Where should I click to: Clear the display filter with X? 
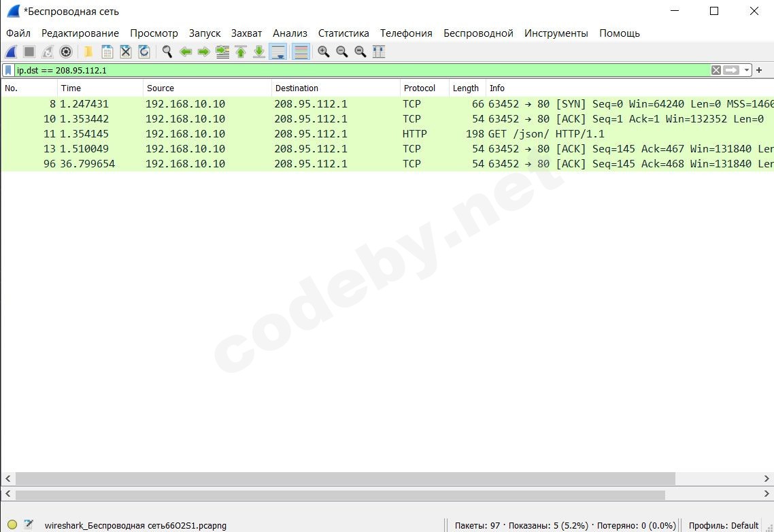tap(716, 70)
